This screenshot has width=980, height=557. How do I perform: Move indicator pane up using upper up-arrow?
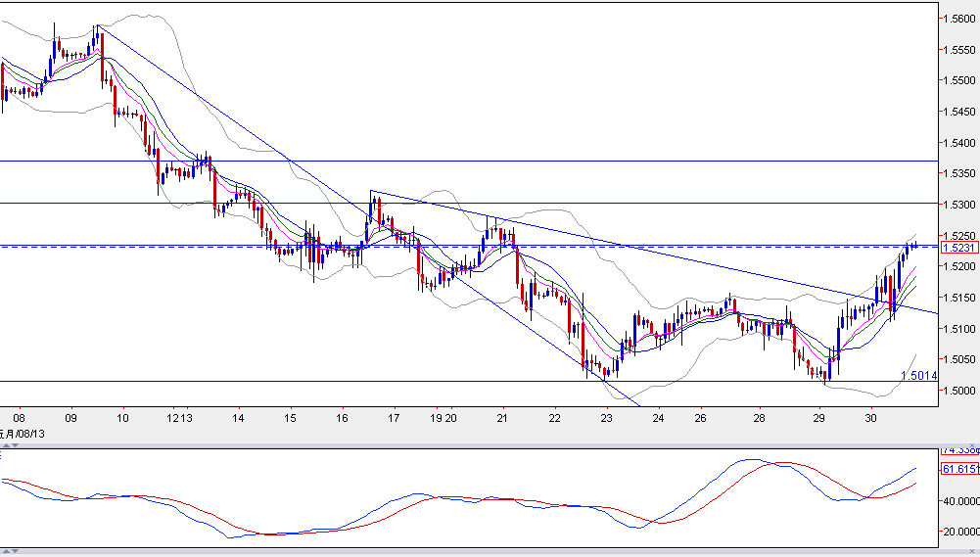pyautogui.click(x=6, y=445)
